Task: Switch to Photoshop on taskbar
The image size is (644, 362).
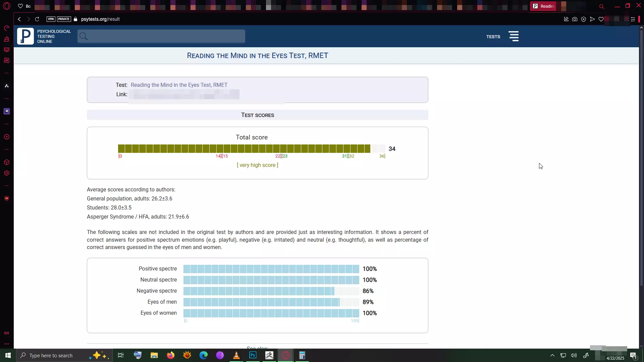Action: (253, 355)
